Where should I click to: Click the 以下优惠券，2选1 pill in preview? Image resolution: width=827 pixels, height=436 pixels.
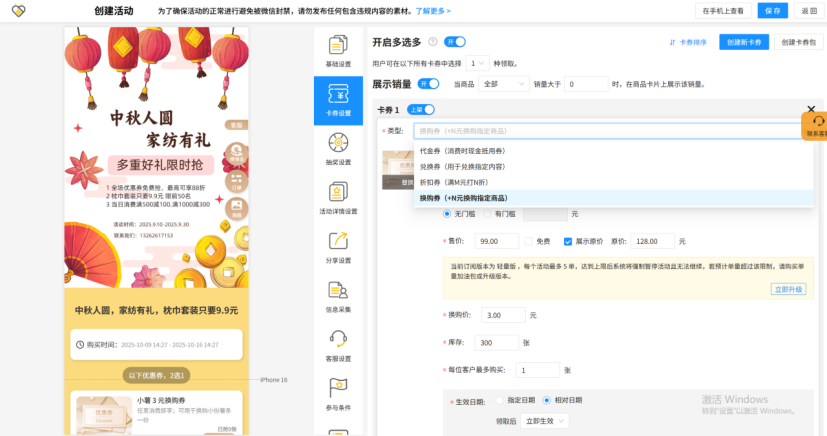click(157, 375)
